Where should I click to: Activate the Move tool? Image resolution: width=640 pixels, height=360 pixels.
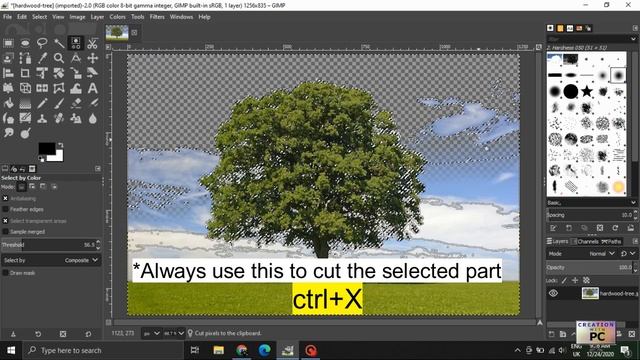(93, 58)
